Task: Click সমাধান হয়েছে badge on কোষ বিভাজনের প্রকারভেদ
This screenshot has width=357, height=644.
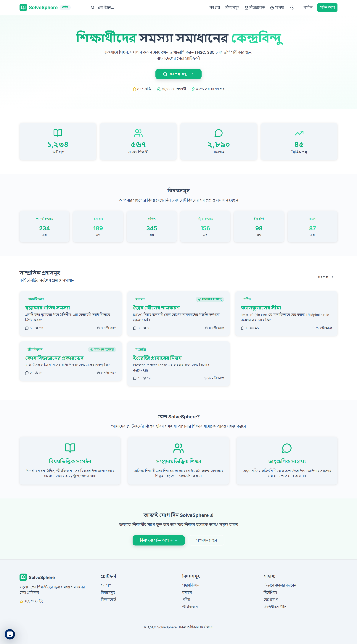Action: [x=102, y=349]
